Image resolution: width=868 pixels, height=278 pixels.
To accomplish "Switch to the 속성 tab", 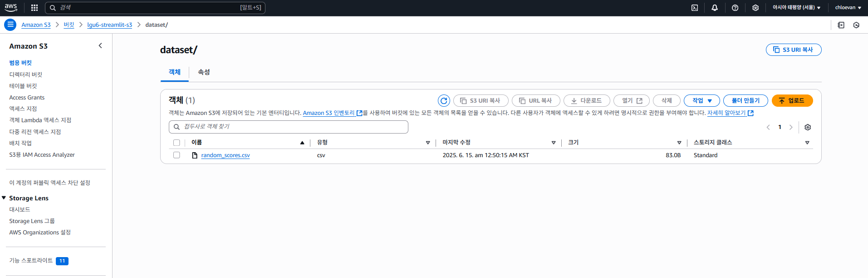I will [x=204, y=72].
